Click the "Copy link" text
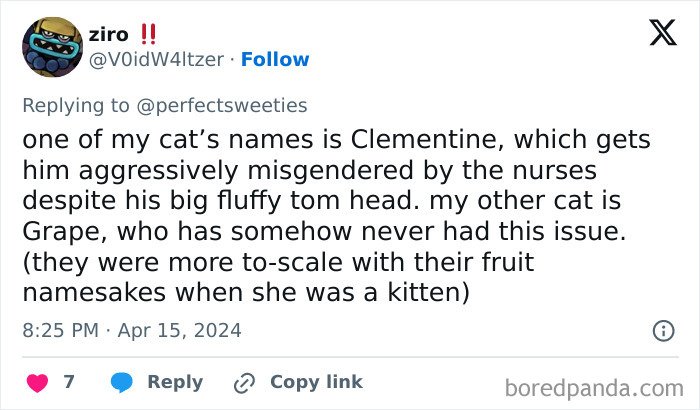This screenshot has width=700, height=410. coord(316,382)
